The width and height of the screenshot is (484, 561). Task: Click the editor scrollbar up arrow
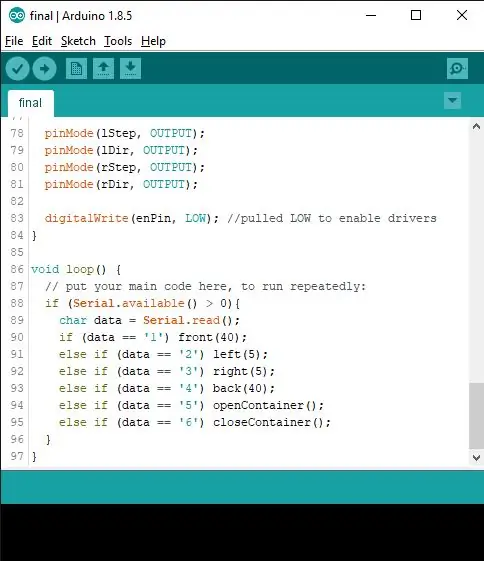point(476,127)
